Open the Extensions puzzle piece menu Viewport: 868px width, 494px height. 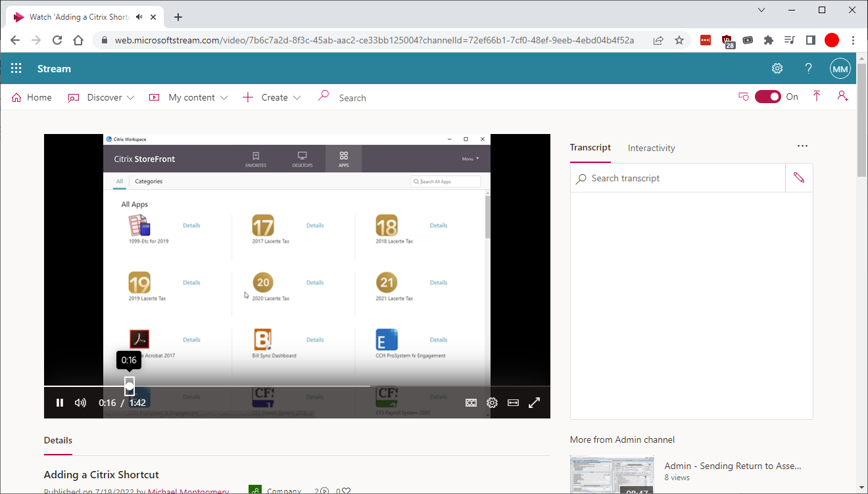769,40
